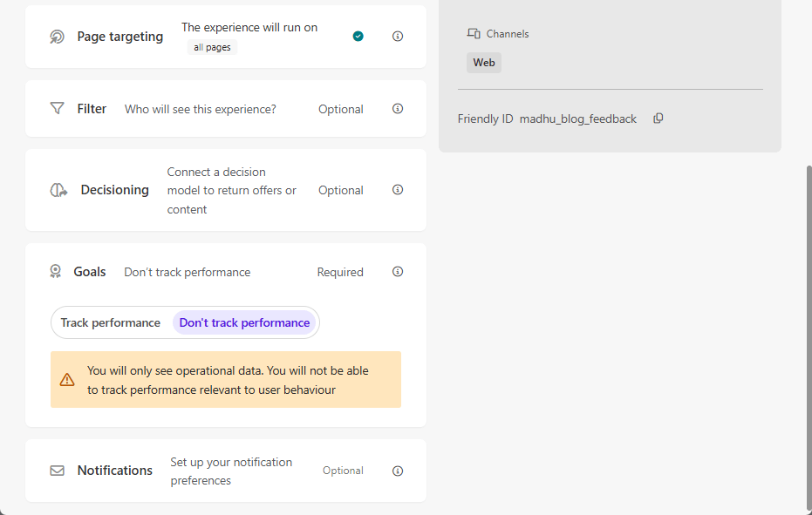
Task: Open the info tooltip beside Decisioning
Action: (397, 189)
